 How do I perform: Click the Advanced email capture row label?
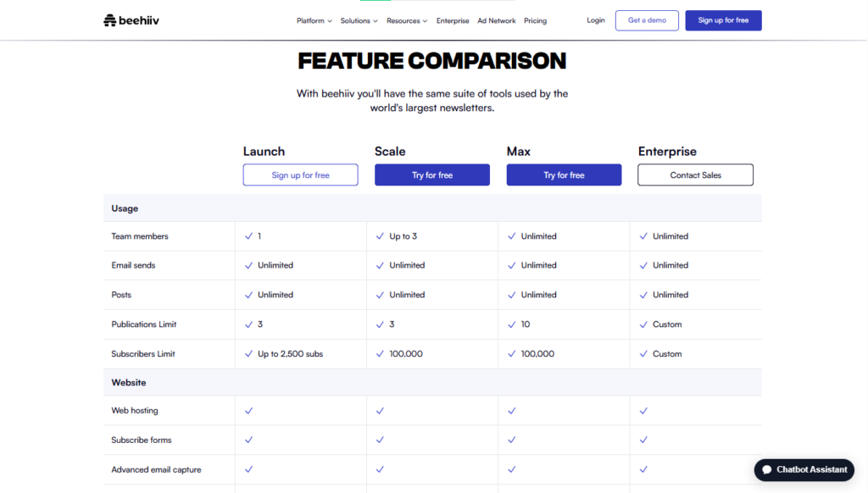coord(156,470)
